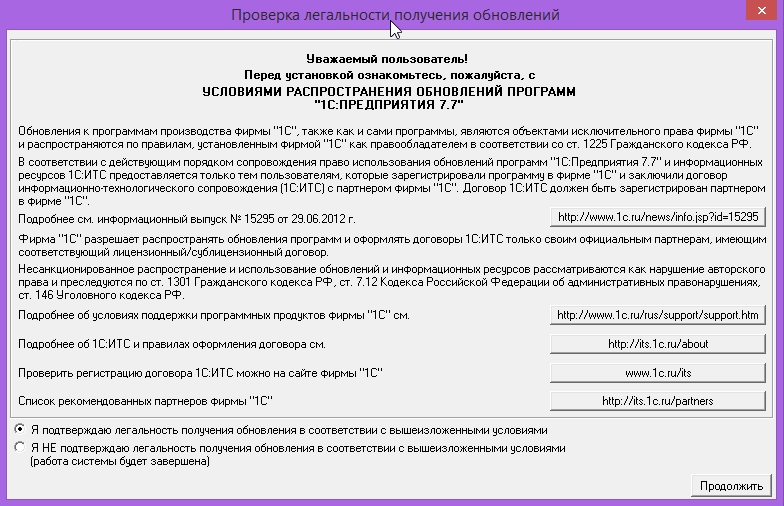Click the Продолжить button
This screenshot has width=784, height=506.
click(x=731, y=486)
